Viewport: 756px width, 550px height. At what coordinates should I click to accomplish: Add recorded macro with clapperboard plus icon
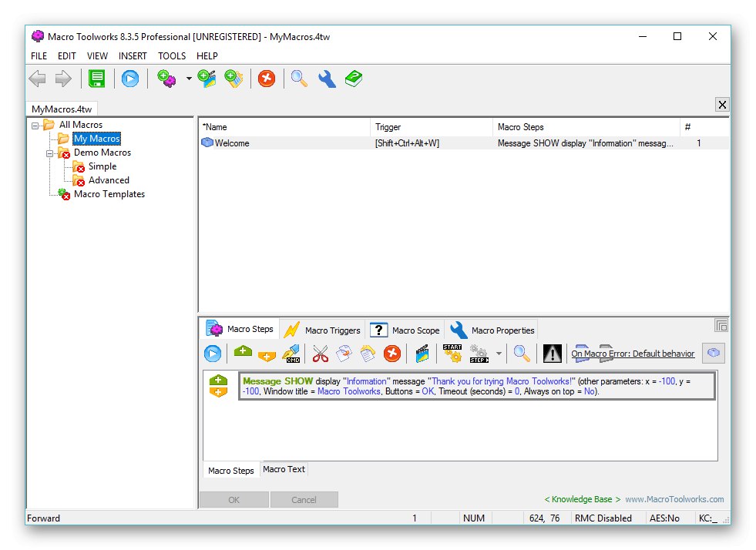pos(207,79)
